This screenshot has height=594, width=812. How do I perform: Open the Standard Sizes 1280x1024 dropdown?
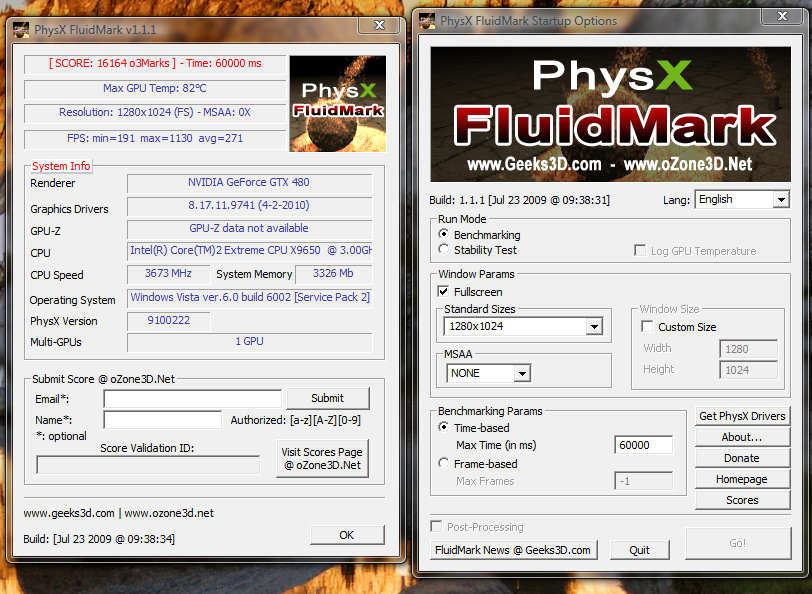pyautogui.click(x=523, y=326)
